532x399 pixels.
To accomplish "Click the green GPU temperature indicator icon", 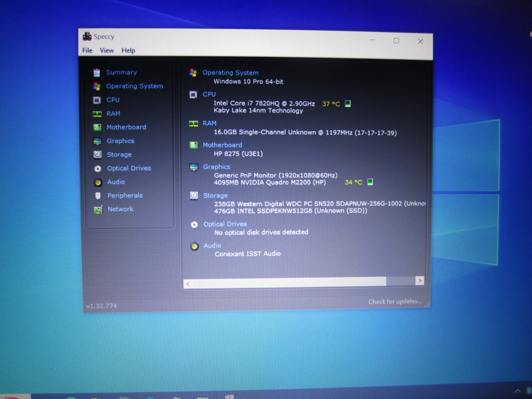I will (x=370, y=182).
